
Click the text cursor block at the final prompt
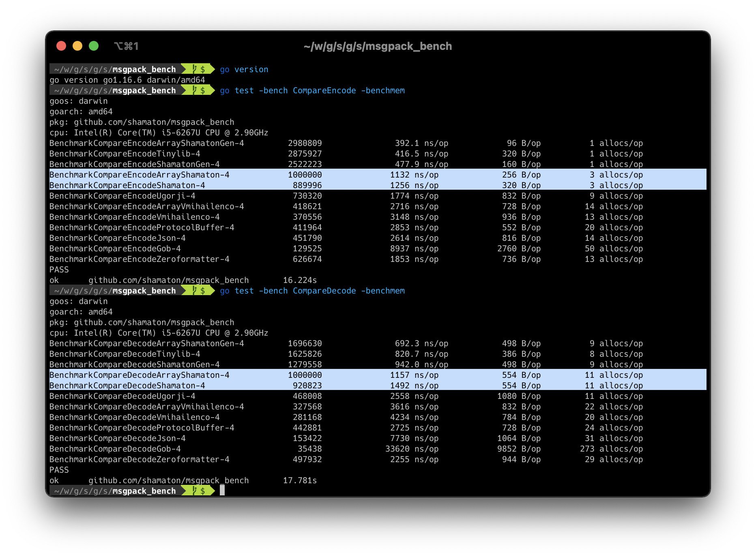click(x=222, y=491)
